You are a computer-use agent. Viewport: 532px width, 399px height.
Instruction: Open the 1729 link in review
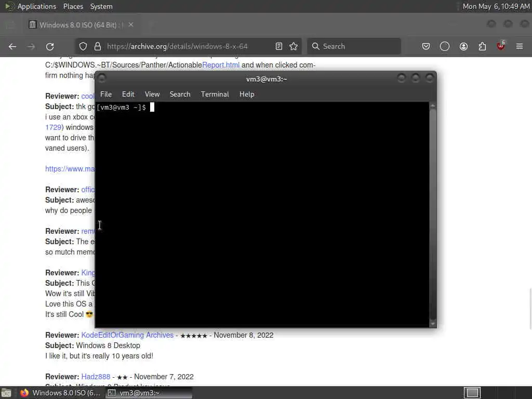click(x=54, y=127)
